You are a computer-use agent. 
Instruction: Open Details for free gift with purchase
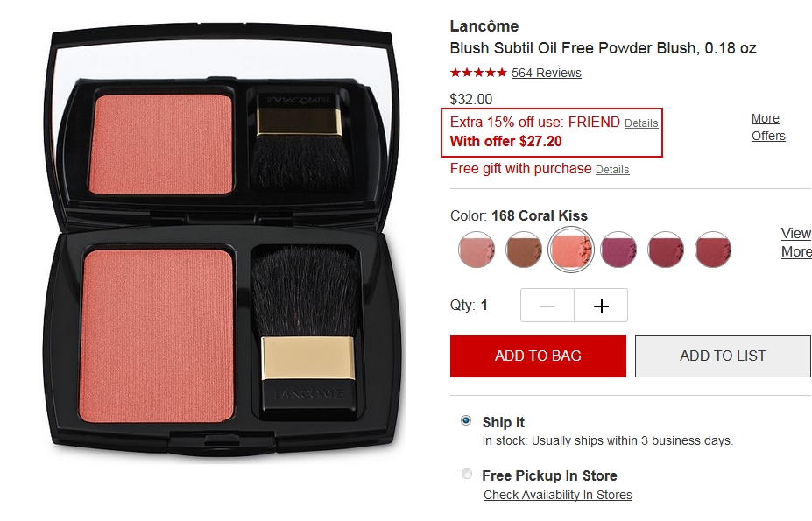612,169
